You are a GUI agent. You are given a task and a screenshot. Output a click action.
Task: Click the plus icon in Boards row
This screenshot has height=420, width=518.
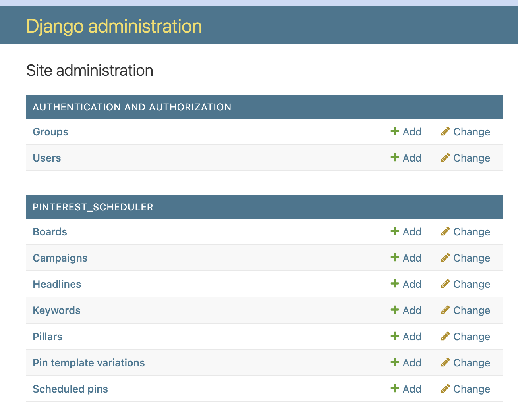tap(394, 231)
